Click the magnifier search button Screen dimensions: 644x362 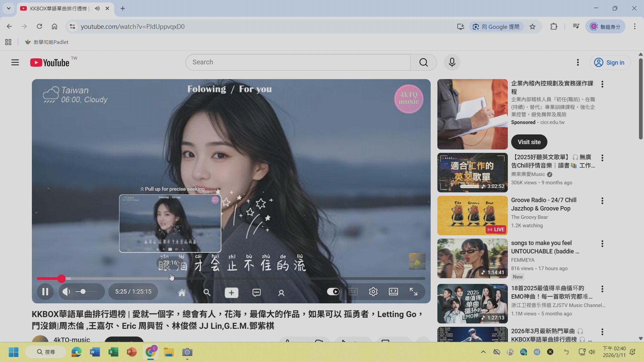click(423, 62)
